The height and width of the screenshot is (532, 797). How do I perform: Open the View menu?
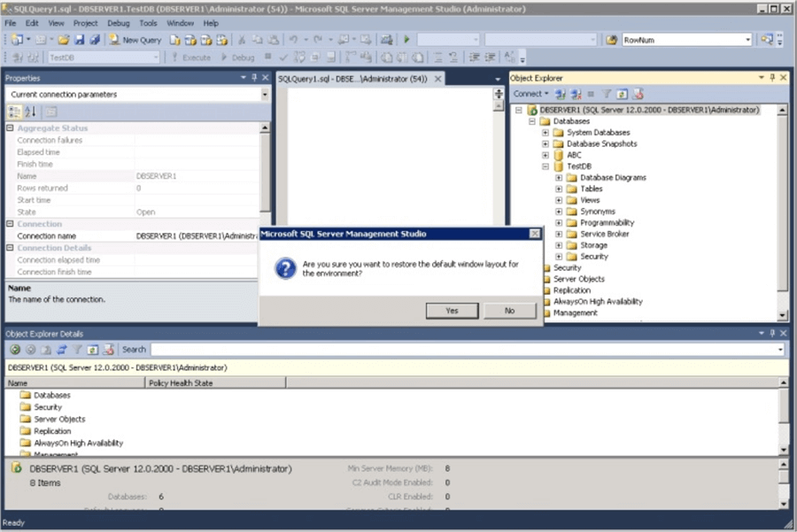coord(56,23)
